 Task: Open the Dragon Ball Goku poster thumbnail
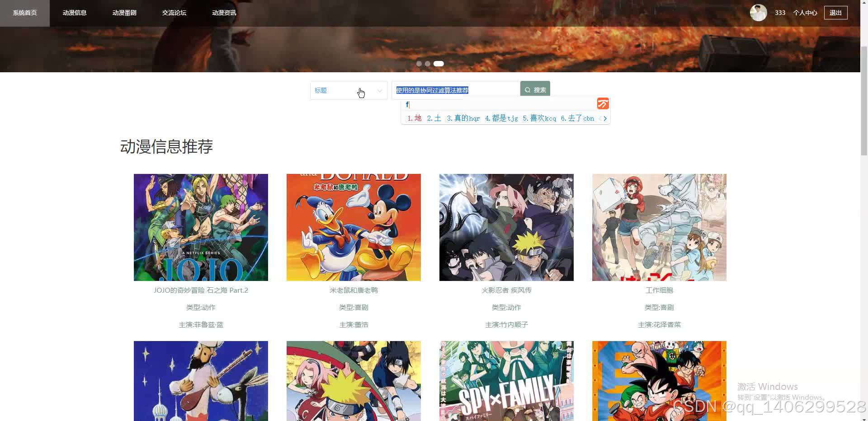659,381
